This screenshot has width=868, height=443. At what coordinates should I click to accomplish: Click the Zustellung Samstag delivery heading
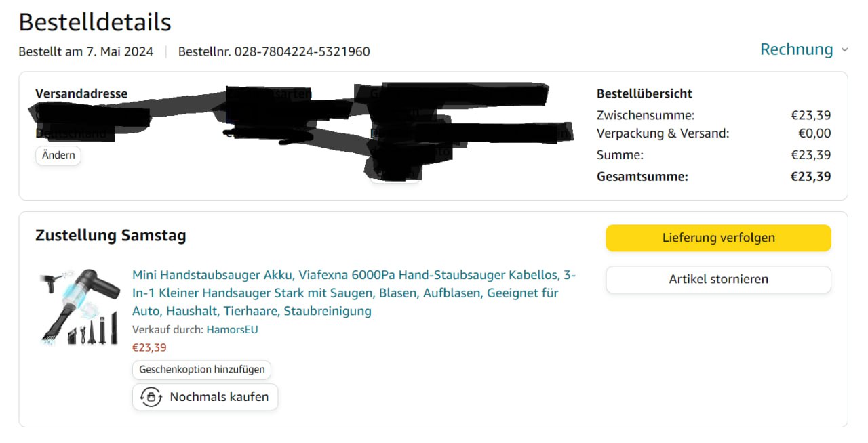click(x=111, y=236)
